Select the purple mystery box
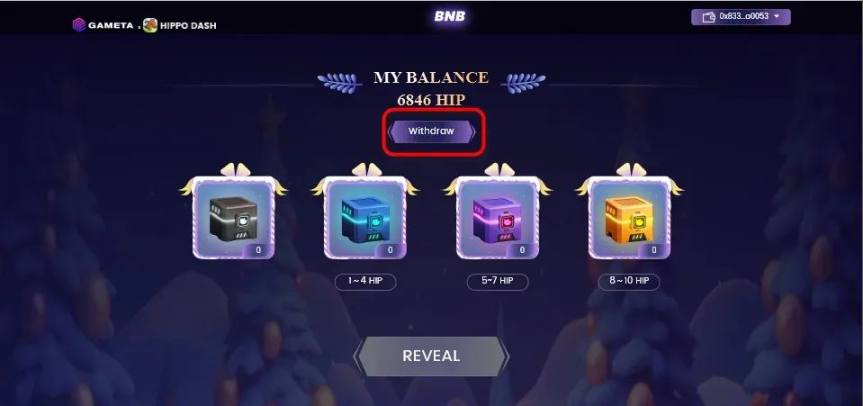This screenshot has height=406, width=863. pyautogui.click(x=498, y=218)
